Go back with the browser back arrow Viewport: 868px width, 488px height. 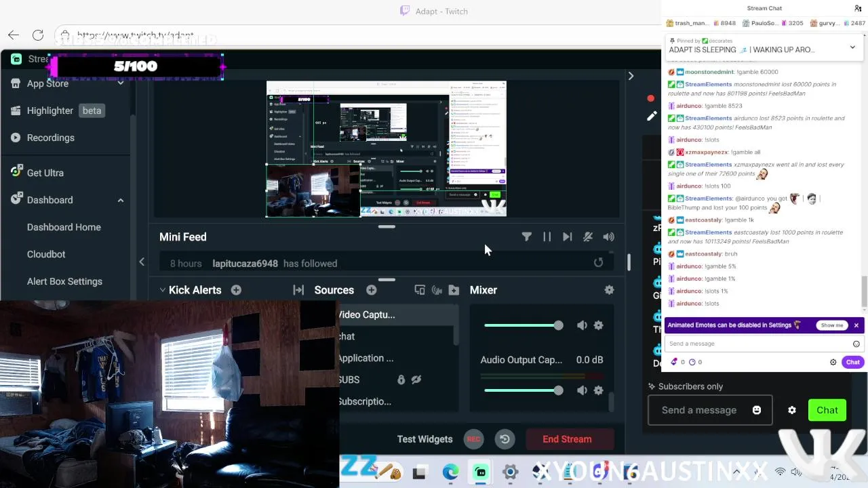(14, 35)
